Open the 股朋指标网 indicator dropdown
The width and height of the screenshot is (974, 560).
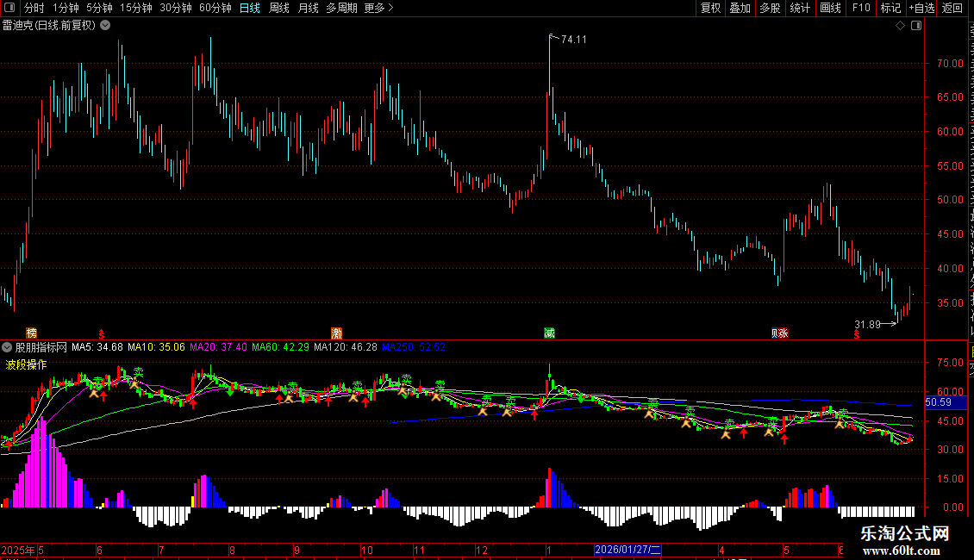coord(7,347)
